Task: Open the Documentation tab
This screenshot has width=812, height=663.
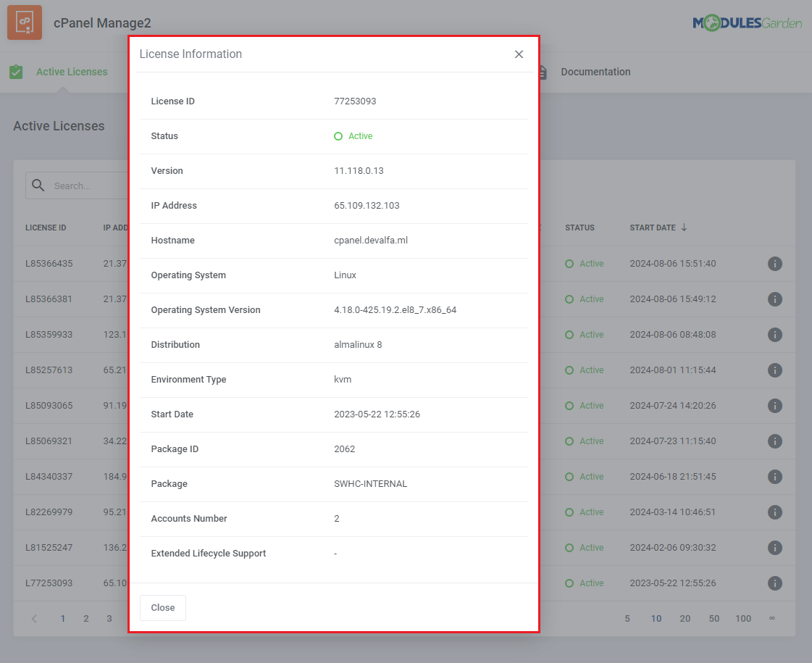Action: 595,72
